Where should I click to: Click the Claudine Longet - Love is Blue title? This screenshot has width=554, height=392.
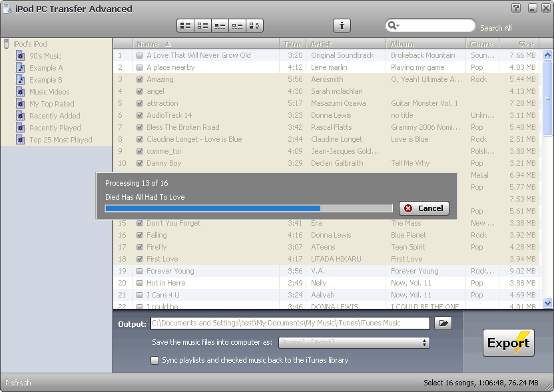(194, 139)
